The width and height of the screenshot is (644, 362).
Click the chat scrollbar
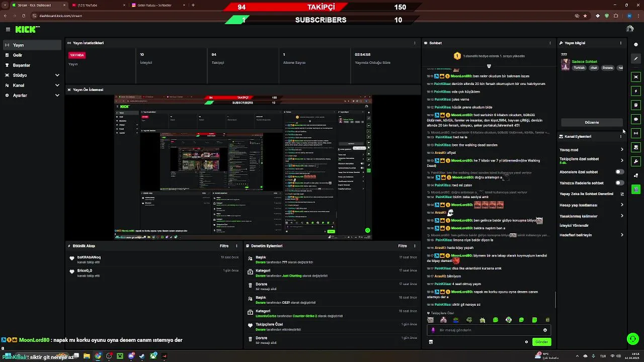coord(555,300)
